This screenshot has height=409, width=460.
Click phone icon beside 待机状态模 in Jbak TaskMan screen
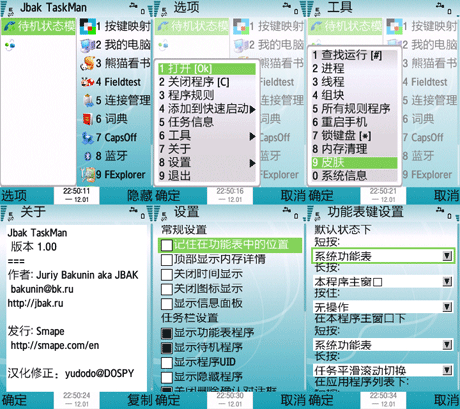10,26
